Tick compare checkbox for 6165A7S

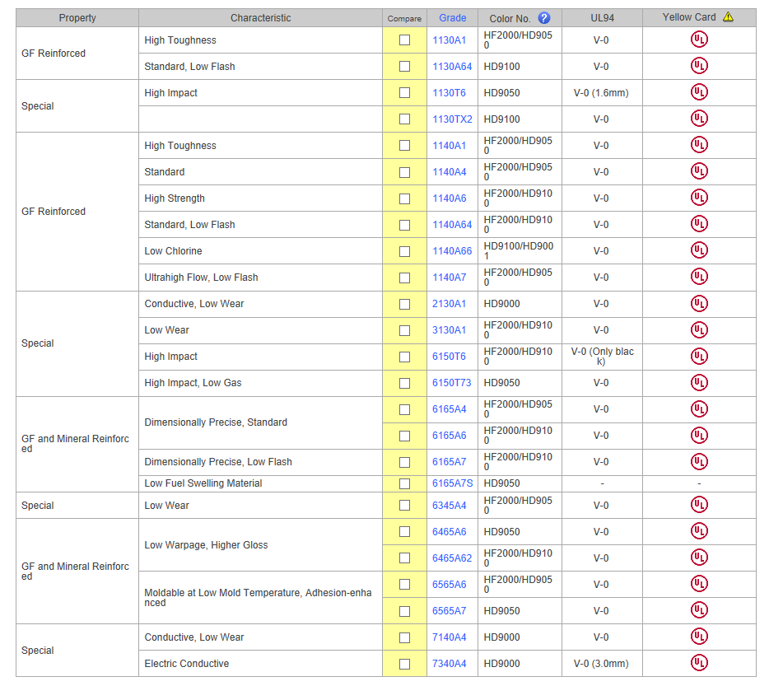pos(404,483)
